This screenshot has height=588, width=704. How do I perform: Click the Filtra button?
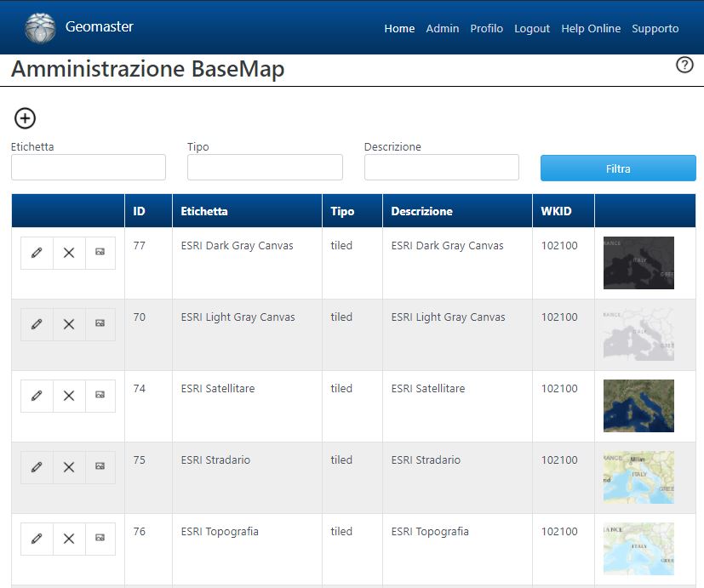point(618,168)
